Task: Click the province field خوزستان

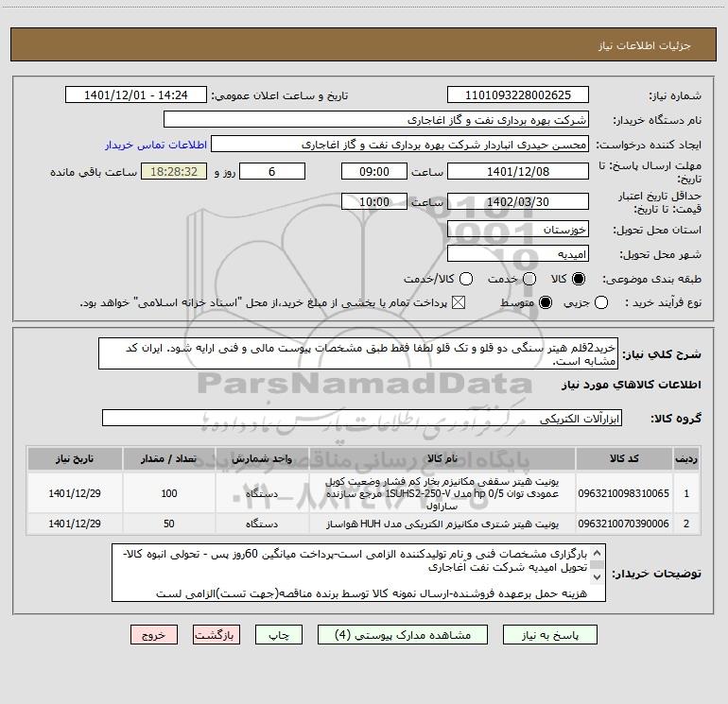Action: point(518,230)
